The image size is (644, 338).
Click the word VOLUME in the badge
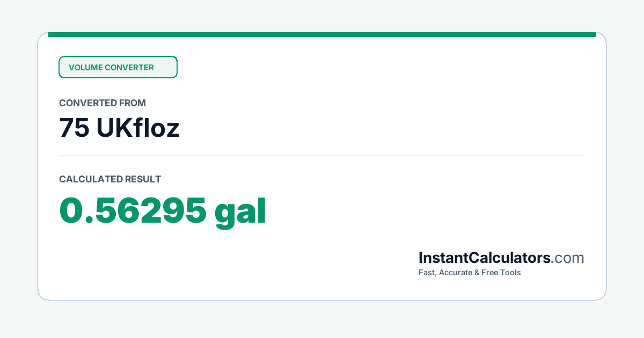(85, 68)
